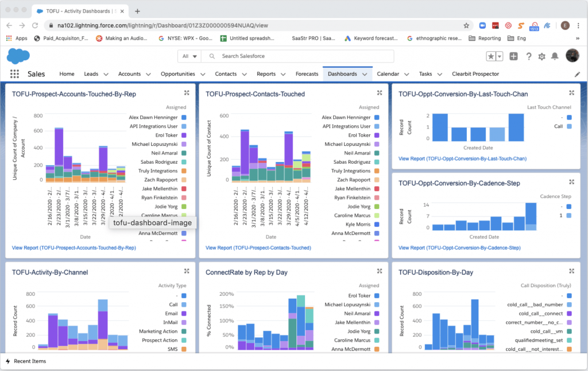Expand the TOFU-Activity-By-Channel chart
The height and width of the screenshot is (371, 588).
[x=187, y=271]
